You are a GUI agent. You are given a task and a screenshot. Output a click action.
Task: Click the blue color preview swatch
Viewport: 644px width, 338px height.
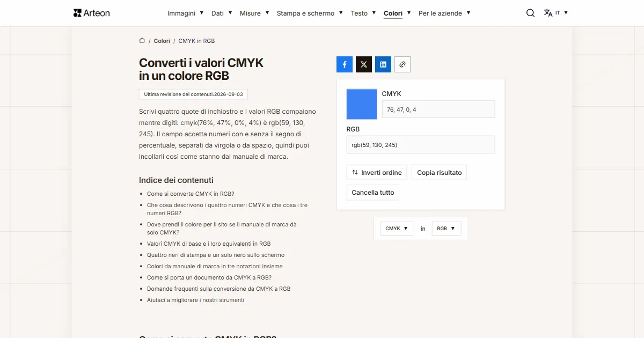tap(362, 104)
